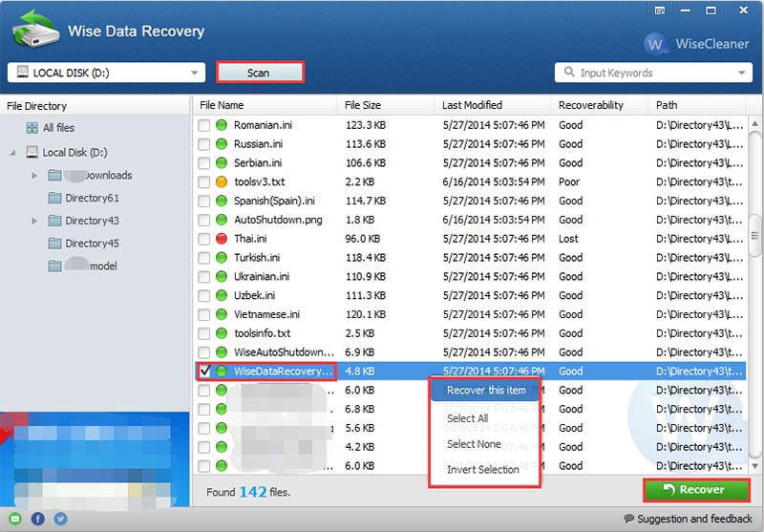The height and width of the screenshot is (532, 764).
Task: Open the Suggestion and feedback link
Action: tap(694, 519)
